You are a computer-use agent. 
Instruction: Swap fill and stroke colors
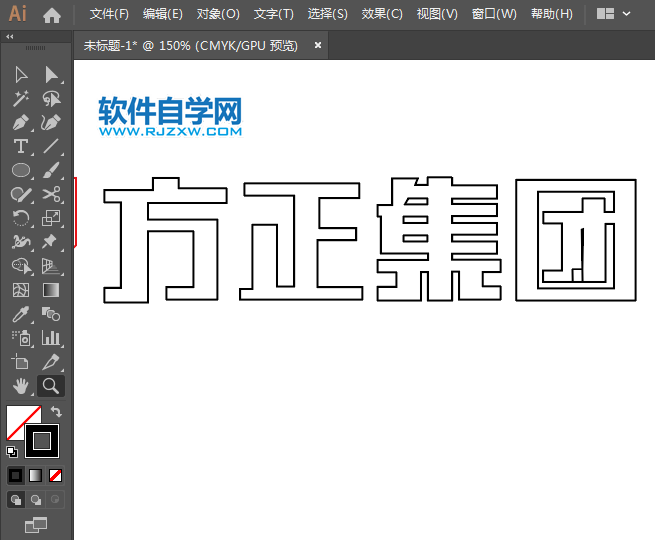pos(56,412)
